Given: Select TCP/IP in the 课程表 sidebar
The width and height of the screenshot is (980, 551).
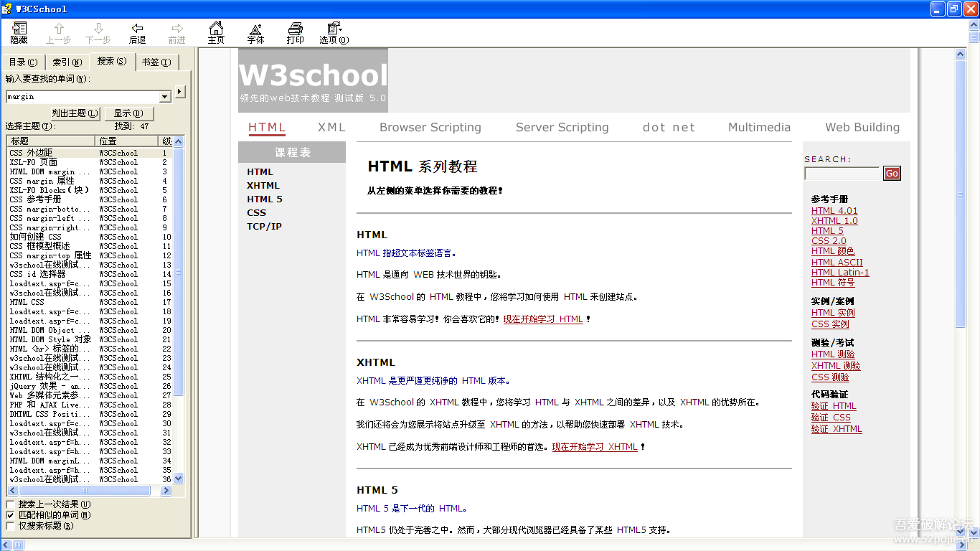Looking at the screenshot, I should [264, 226].
